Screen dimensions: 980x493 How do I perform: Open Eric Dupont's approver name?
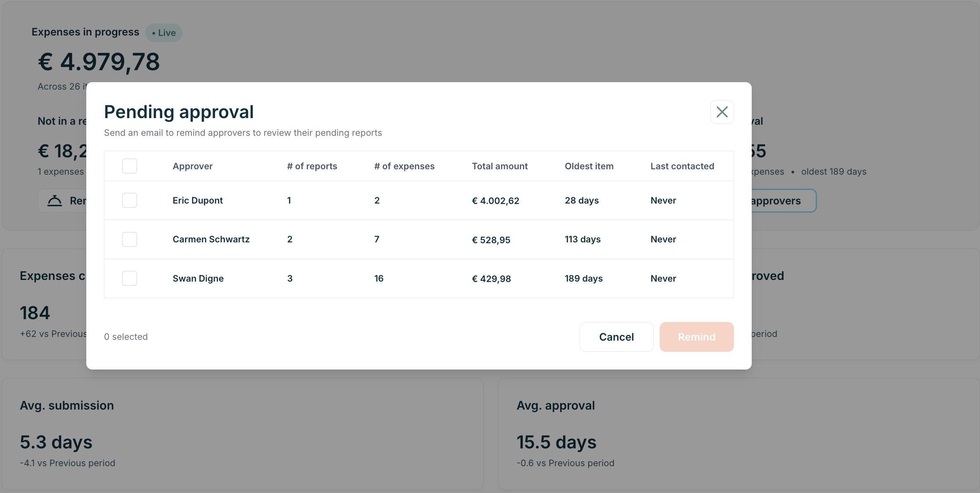(197, 200)
